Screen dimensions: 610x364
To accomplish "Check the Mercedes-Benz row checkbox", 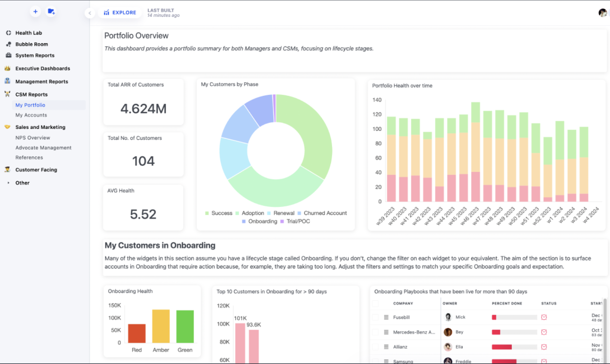I will (376, 332).
